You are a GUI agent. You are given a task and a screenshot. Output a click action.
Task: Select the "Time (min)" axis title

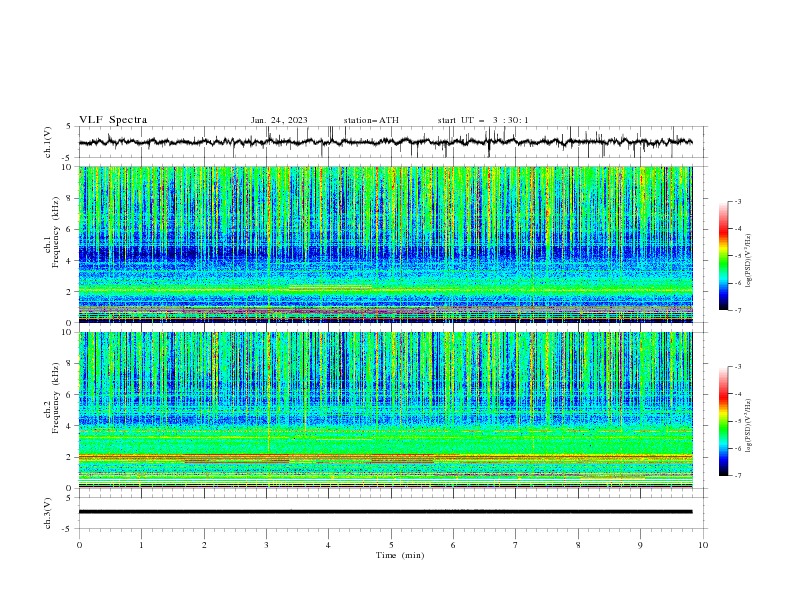pyautogui.click(x=400, y=555)
